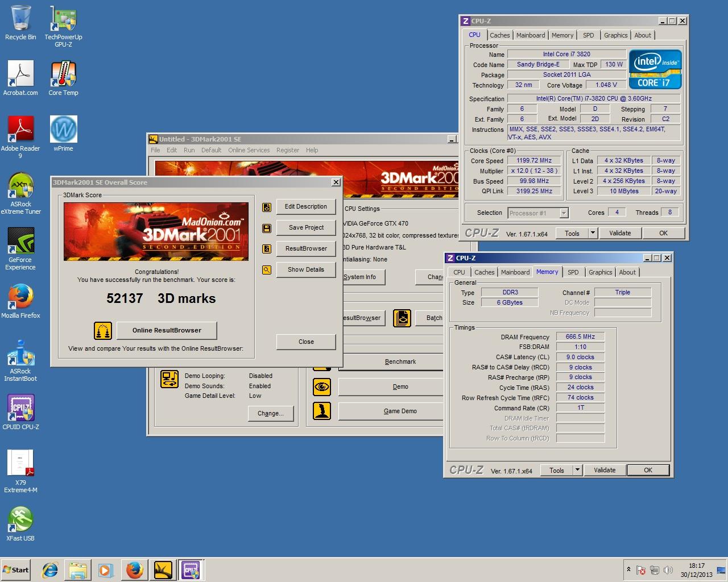
Task: Launch TechPowerUp GPU-Z desktop shortcut
Action: 63,26
